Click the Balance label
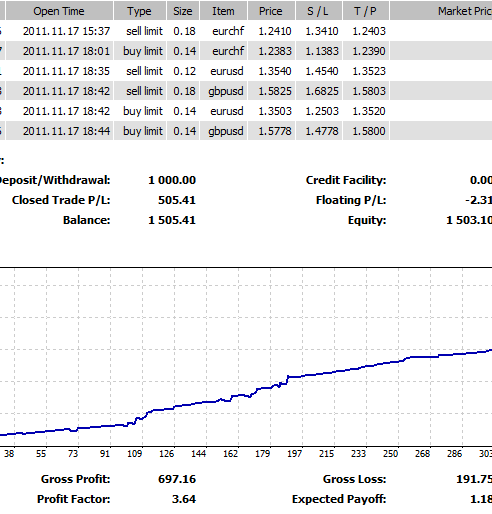Viewport: 492px width, 514px height. click(87, 220)
